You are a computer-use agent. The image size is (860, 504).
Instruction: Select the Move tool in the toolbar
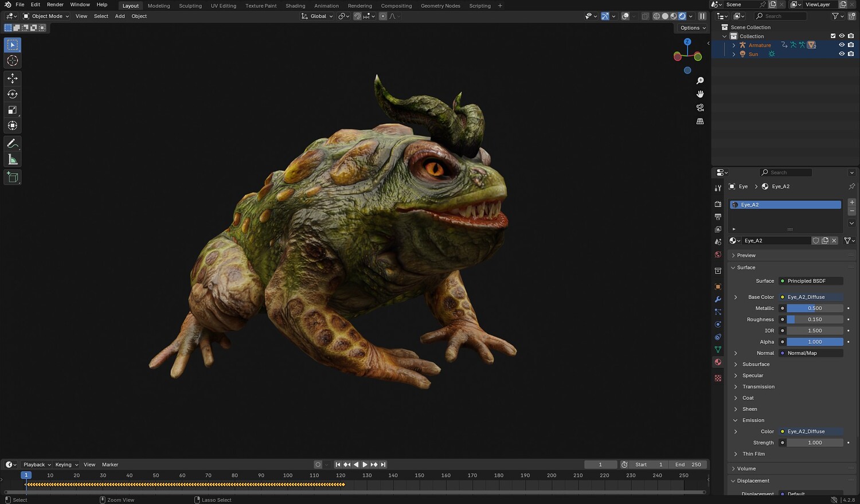point(13,78)
